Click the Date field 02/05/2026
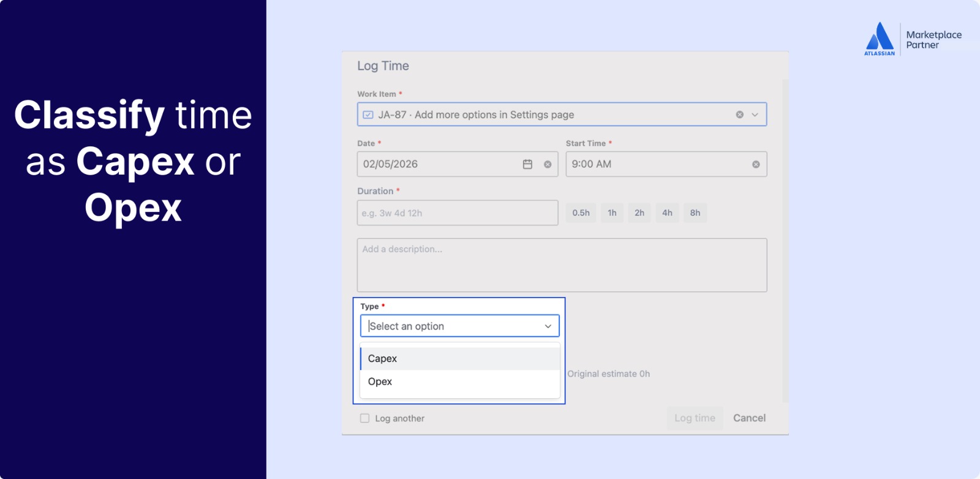This screenshot has height=479, width=980. point(458,164)
